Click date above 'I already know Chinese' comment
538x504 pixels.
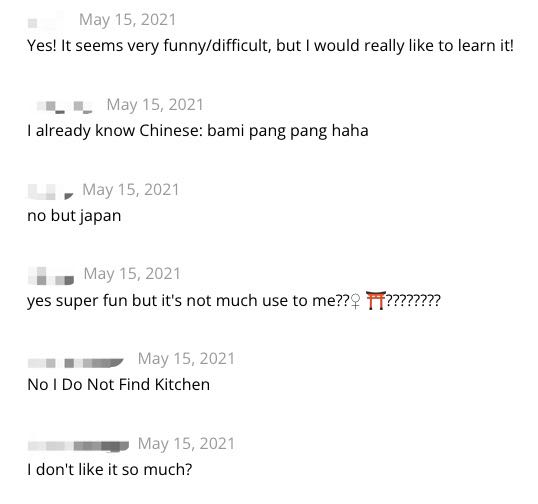click(x=155, y=105)
